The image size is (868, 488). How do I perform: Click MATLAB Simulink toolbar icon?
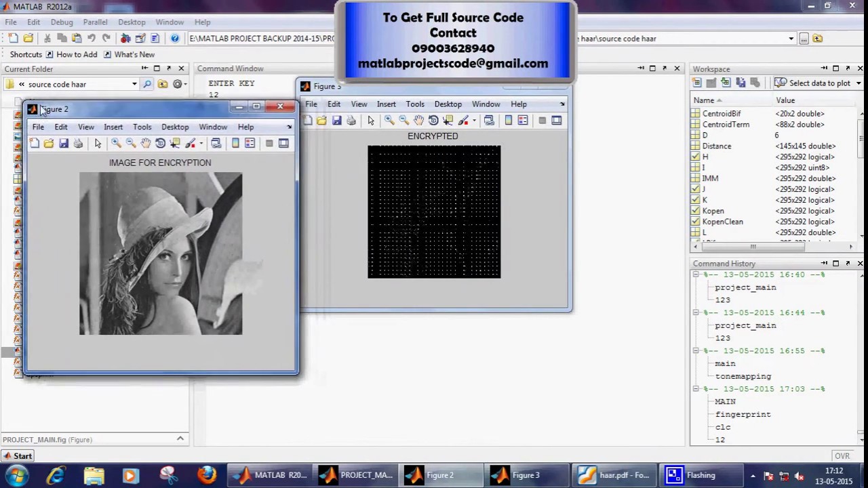point(125,39)
